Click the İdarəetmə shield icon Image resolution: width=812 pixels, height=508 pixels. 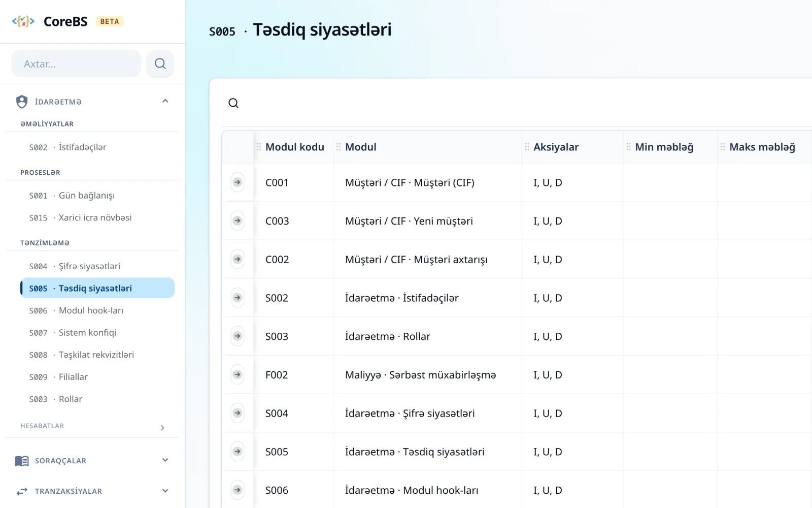(22, 102)
